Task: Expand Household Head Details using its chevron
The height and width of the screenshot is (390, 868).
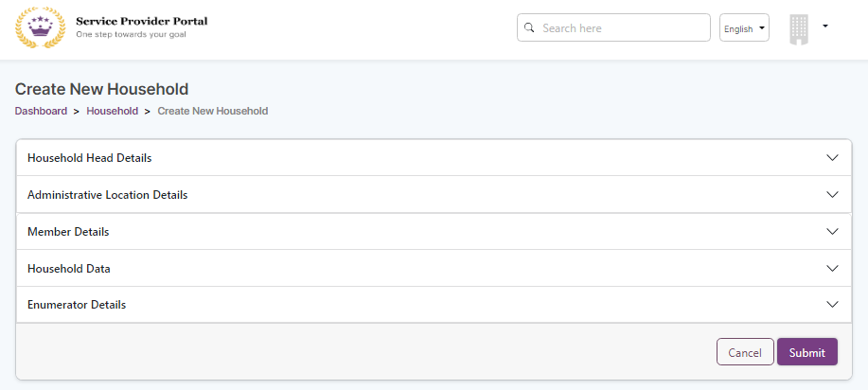Action: pyautogui.click(x=832, y=158)
